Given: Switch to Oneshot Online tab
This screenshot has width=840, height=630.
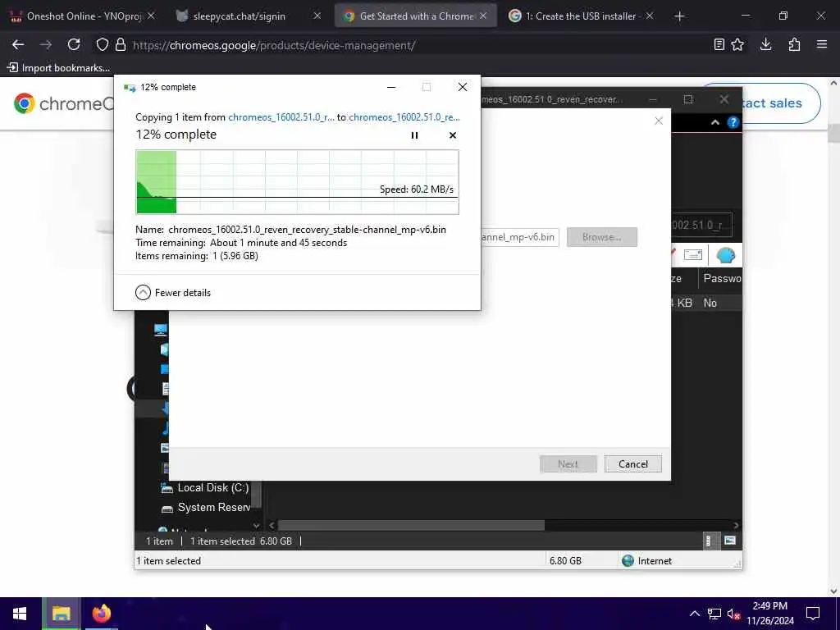Looking at the screenshot, I should point(83,16).
